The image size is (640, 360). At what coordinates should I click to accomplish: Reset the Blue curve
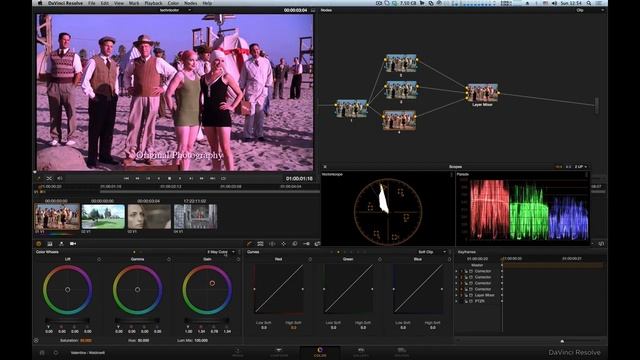coord(449,259)
